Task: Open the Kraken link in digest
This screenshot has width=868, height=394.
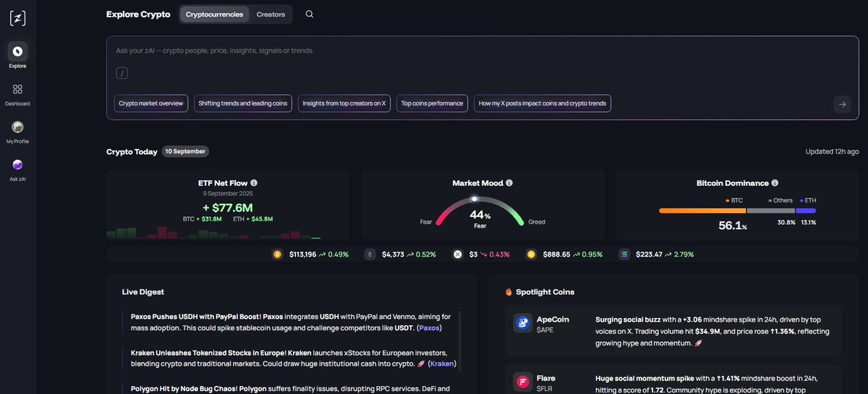Action: click(x=441, y=363)
